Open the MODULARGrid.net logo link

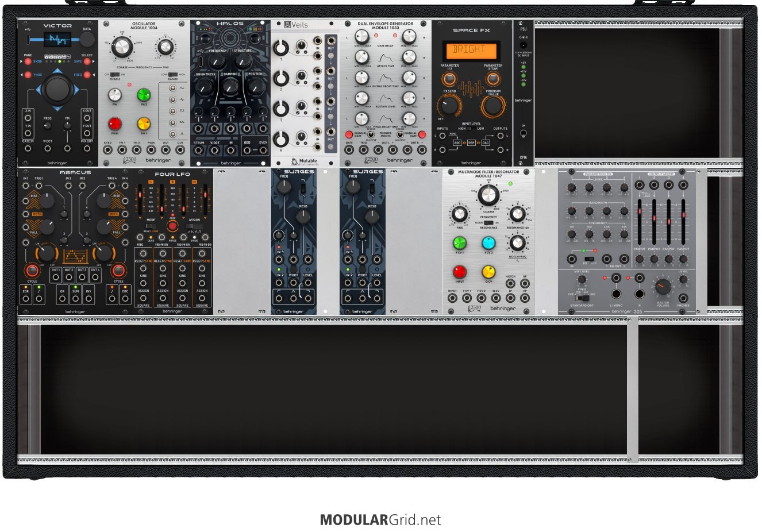[380, 520]
